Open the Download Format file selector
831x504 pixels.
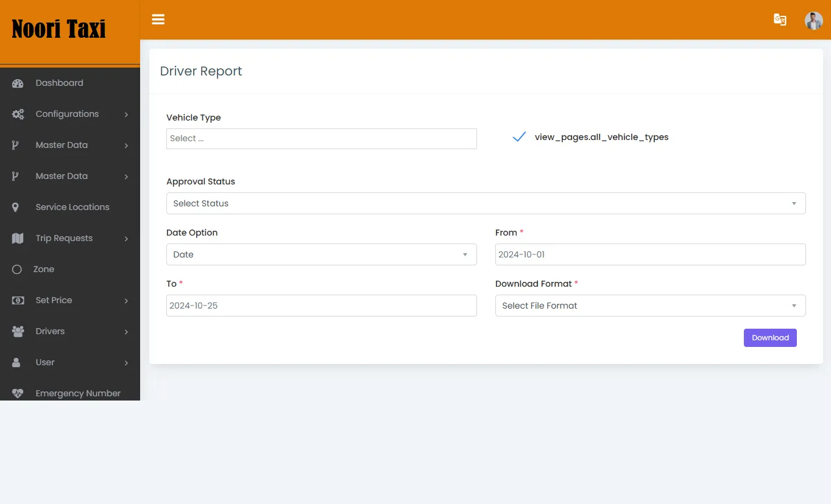(649, 305)
